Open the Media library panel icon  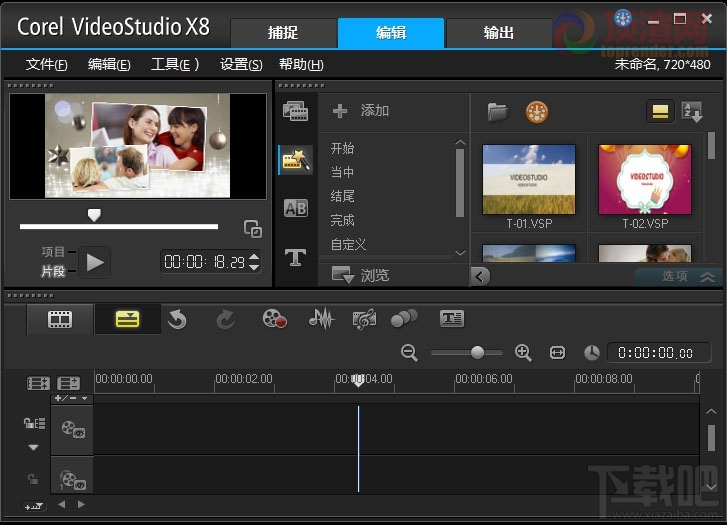click(x=295, y=111)
